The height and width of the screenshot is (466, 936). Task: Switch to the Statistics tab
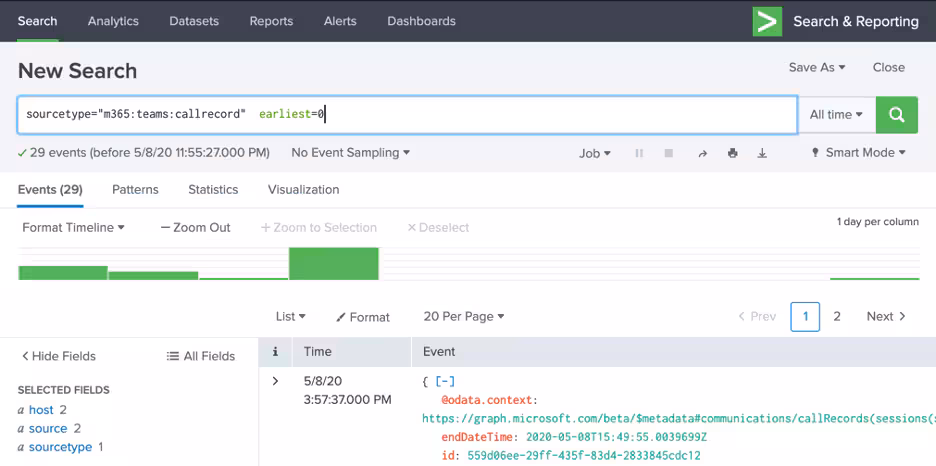click(213, 190)
